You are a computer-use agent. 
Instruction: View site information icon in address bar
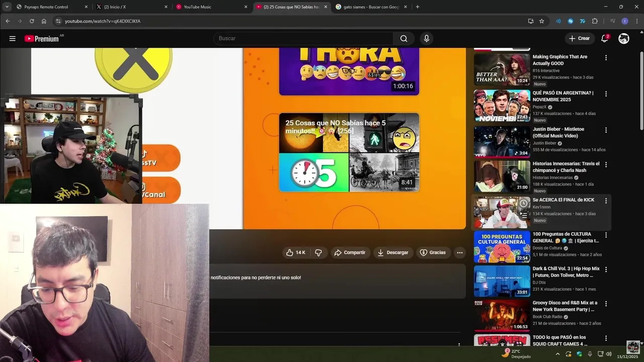58,21
